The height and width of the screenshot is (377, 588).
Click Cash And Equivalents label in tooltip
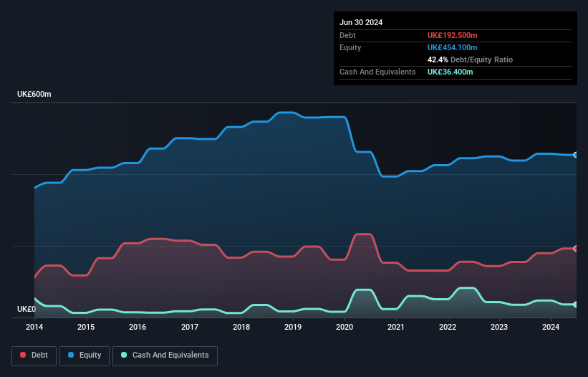pyautogui.click(x=377, y=72)
